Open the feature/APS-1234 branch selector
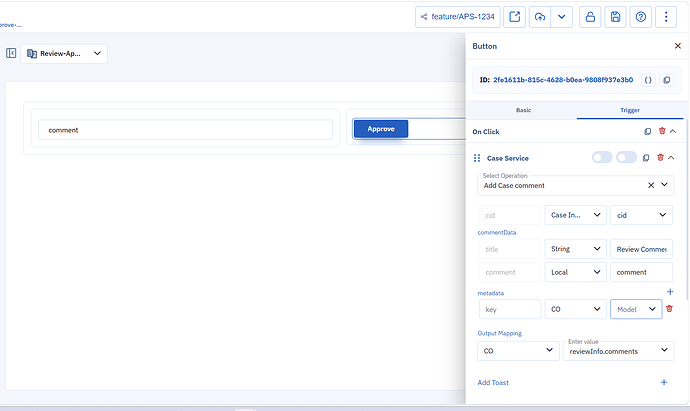690x411 pixels. click(x=458, y=17)
